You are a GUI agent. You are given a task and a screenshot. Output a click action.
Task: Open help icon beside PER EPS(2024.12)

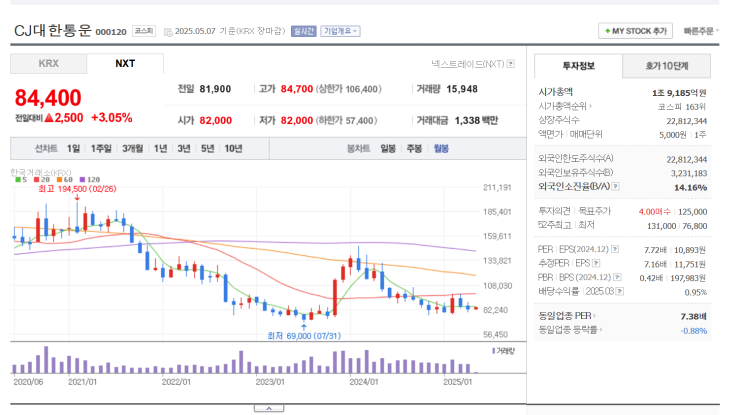(615, 249)
